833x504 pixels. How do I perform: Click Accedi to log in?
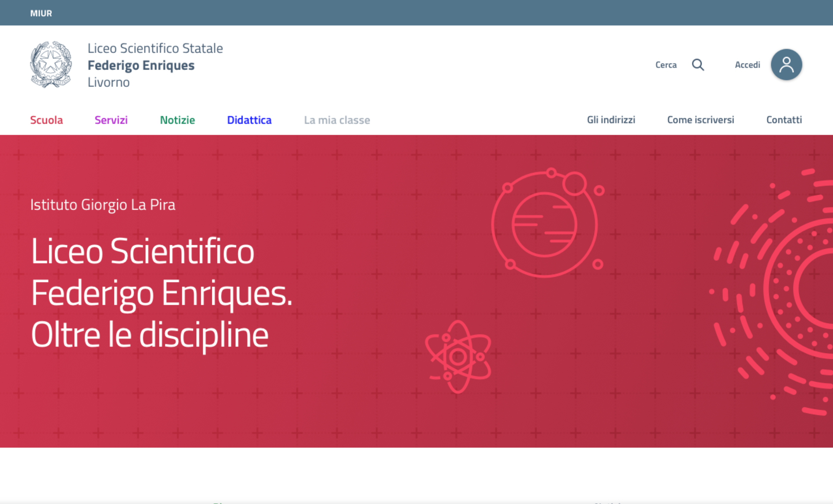747,65
